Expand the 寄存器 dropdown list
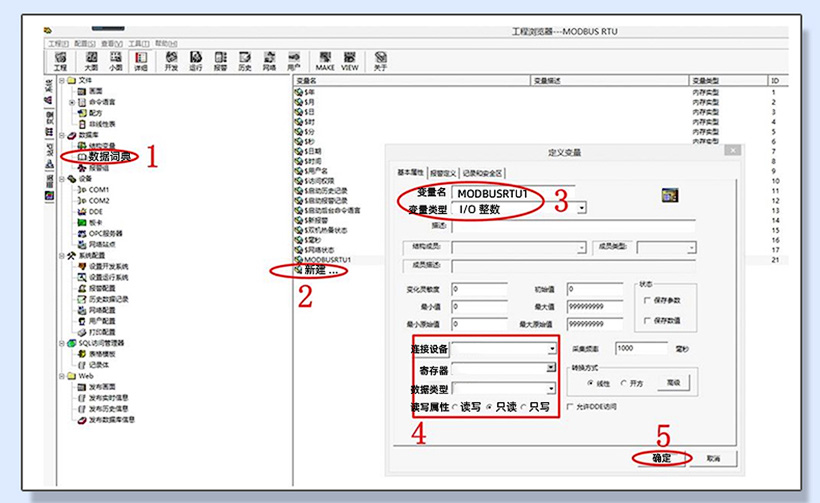This screenshot has height=503, width=820. click(x=551, y=368)
